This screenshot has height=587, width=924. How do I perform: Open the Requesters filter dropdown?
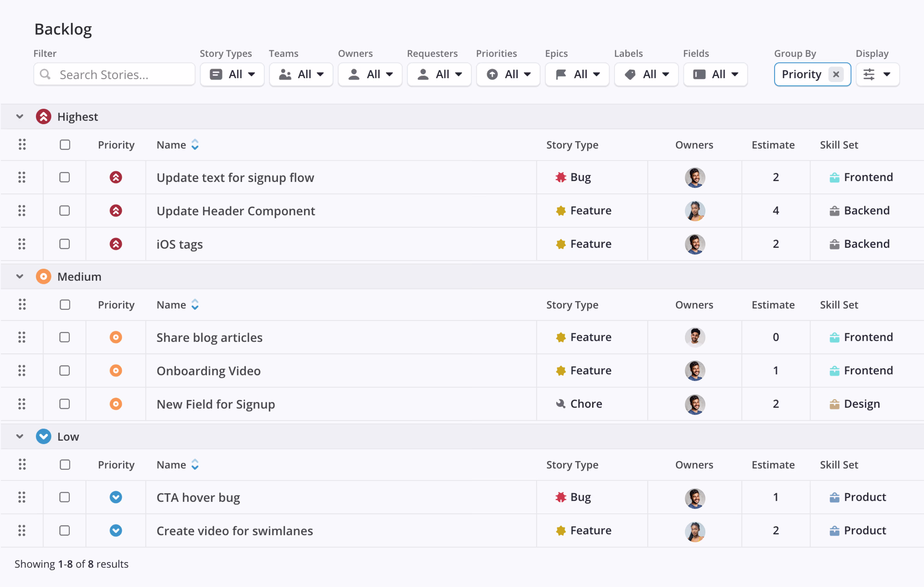click(x=439, y=74)
